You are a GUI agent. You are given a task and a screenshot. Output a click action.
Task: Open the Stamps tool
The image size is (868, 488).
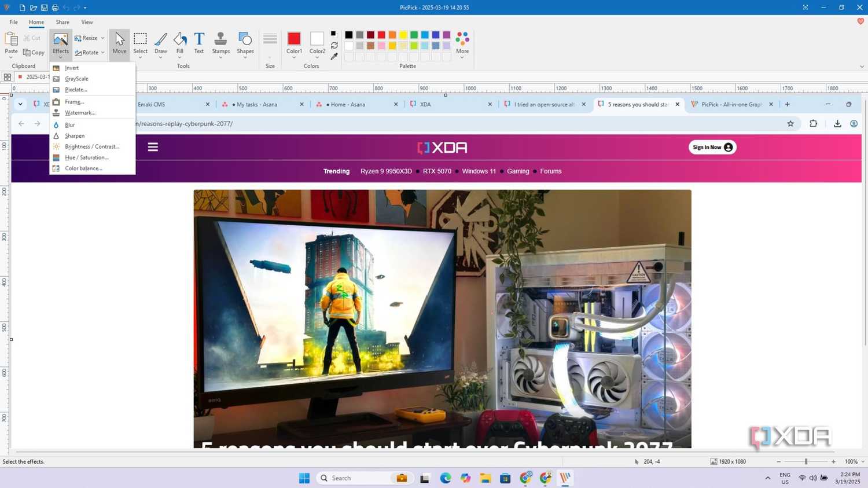[220, 45]
